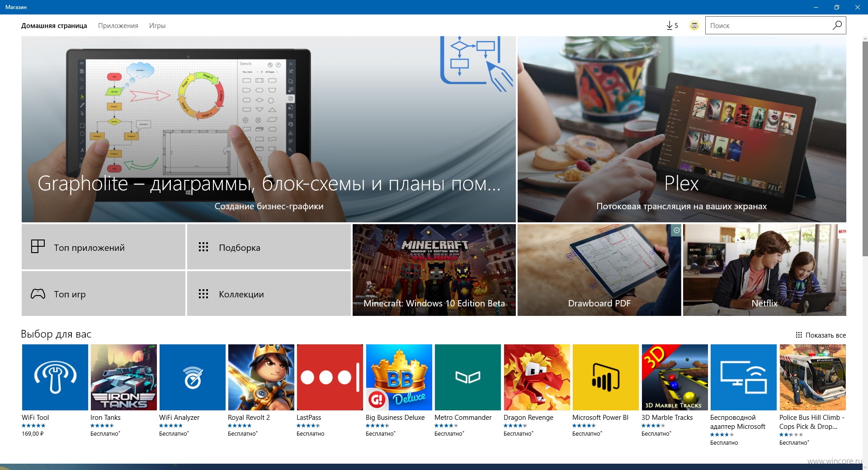Open the Топ приложений tile

tap(104, 247)
